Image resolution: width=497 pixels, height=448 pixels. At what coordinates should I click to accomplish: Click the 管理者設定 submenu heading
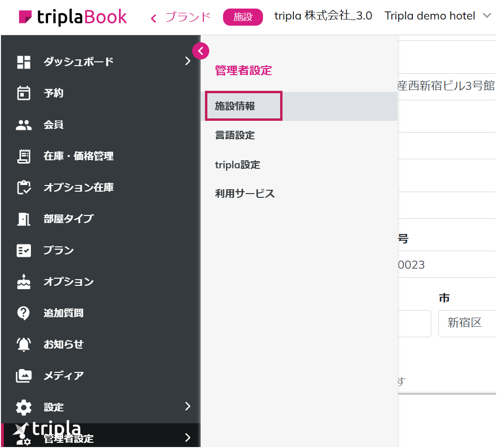244,70
